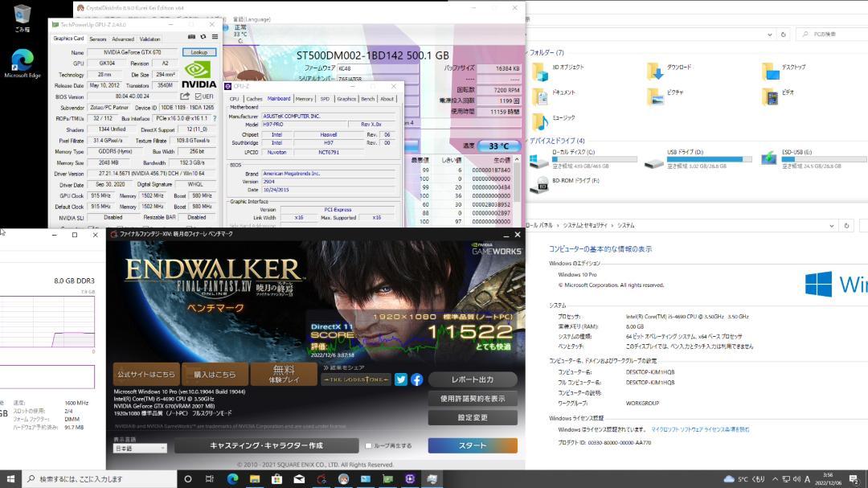Open the notification center icon

854,478
